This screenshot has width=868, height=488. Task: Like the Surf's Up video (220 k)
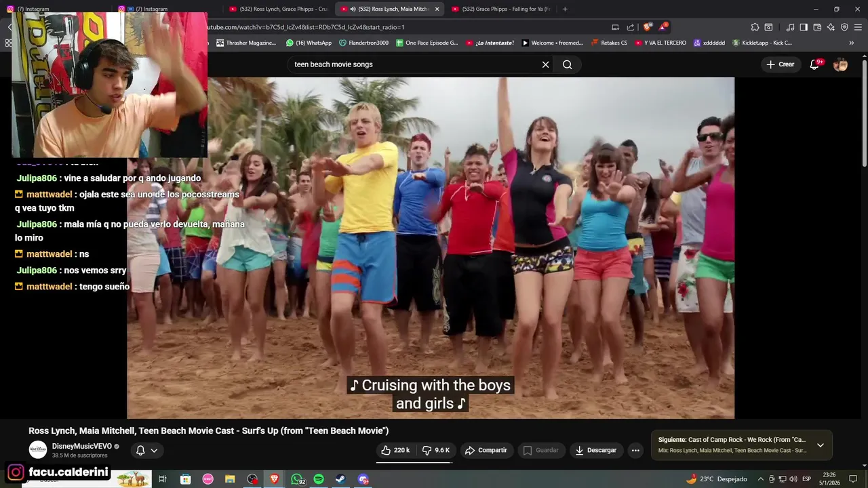pyautogui.click(x=395, y=450)
